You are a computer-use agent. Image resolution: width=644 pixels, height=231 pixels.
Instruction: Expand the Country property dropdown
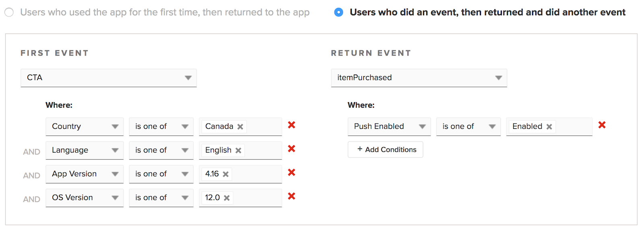[x=85, y=126]
